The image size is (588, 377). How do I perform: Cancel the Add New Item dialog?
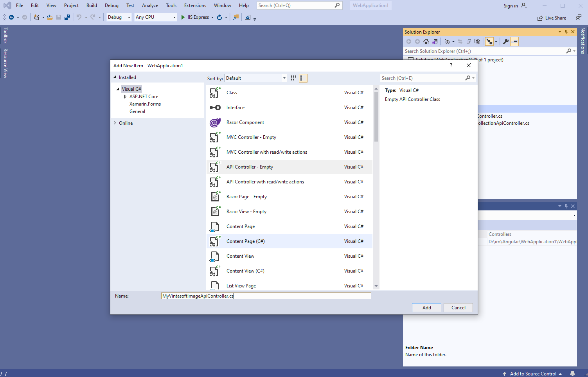point(458,307)
